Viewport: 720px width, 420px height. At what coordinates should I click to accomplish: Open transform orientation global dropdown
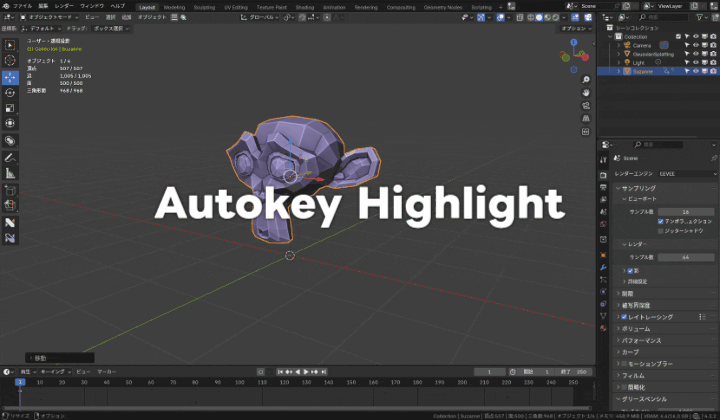[x=259, y=17]
